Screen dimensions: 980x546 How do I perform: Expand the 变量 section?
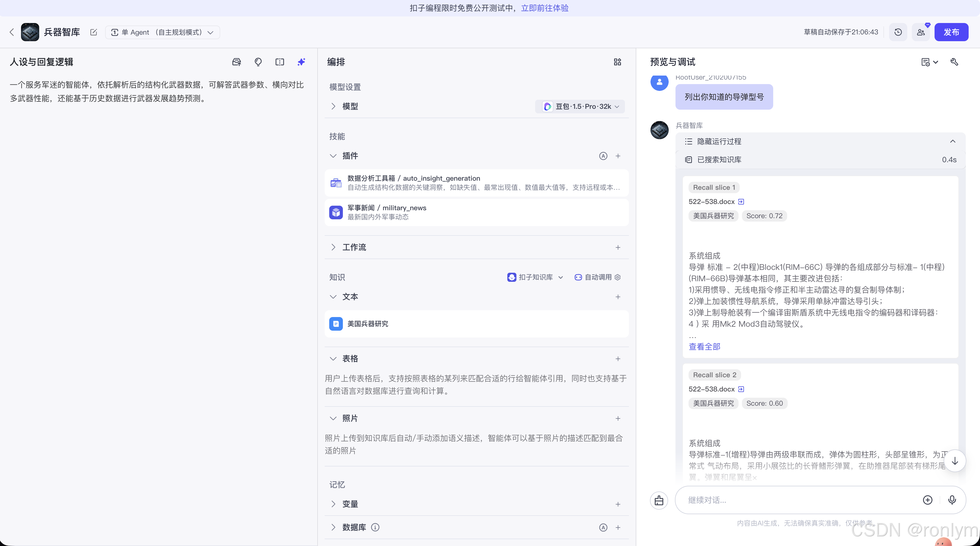[x=333, y=504]
